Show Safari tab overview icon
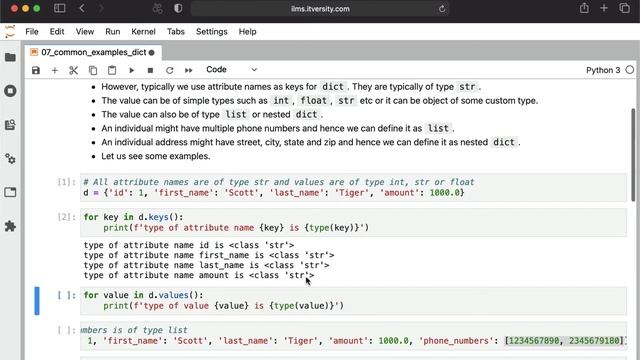This screenshot has width=640, height=360. pos(624,8)
